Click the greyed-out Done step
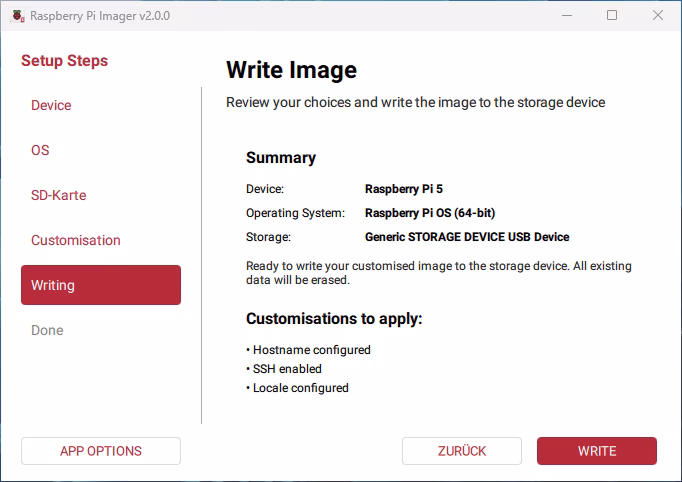Image resolution: width=682 pixels, height=482 pixels. [47, 330]
